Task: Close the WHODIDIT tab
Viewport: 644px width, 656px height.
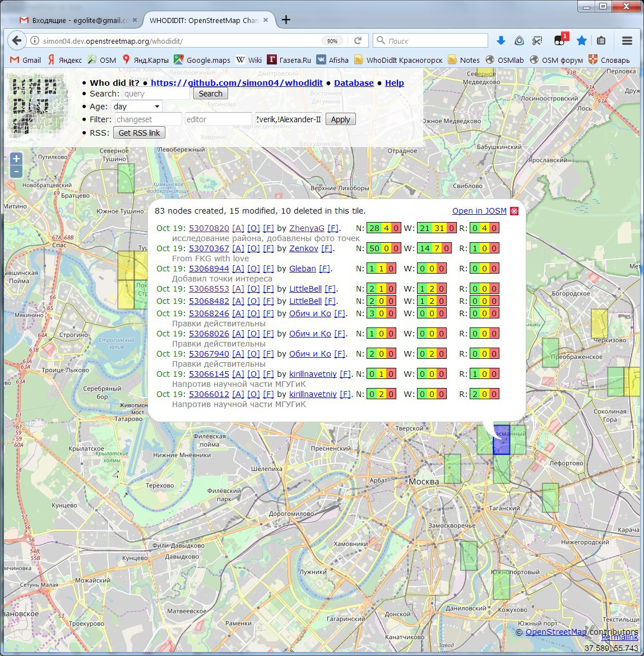Action: (x=266, y=20)
